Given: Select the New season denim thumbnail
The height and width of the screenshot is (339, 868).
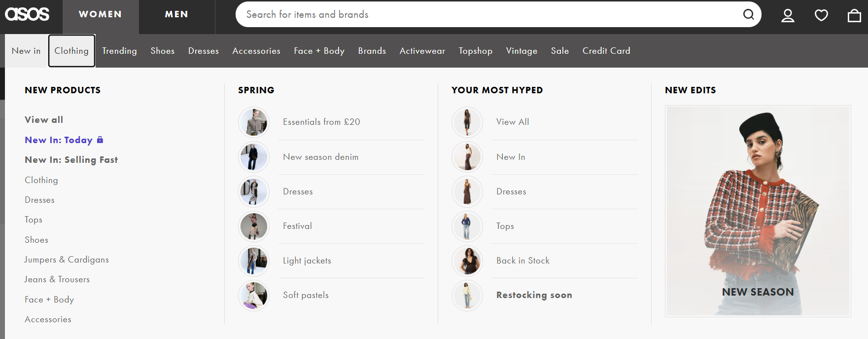Looking at the screenshot, I should click(x=254, y=157).
